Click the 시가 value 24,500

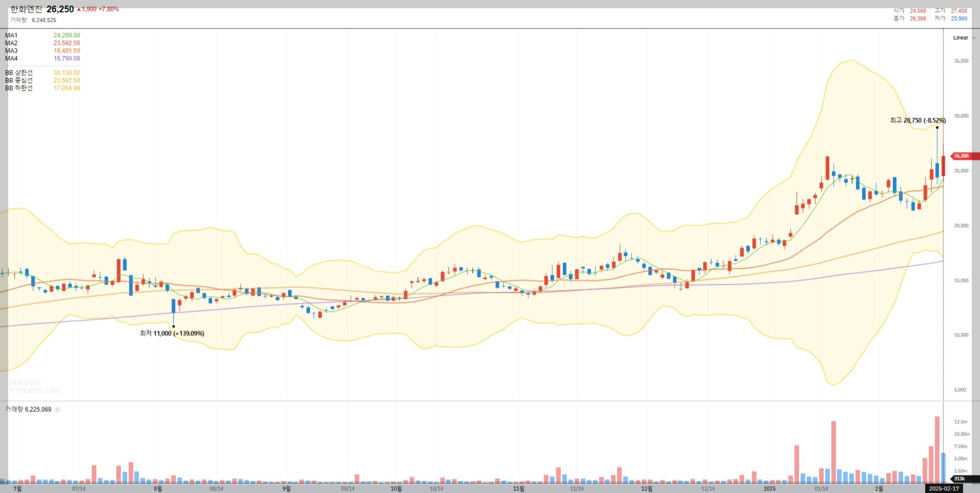coord(918,11)
